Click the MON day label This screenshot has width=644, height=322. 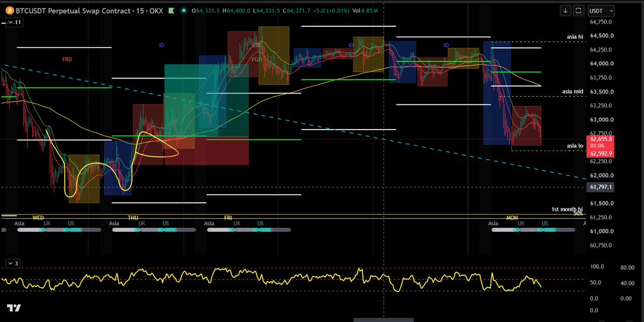(512, 217)
